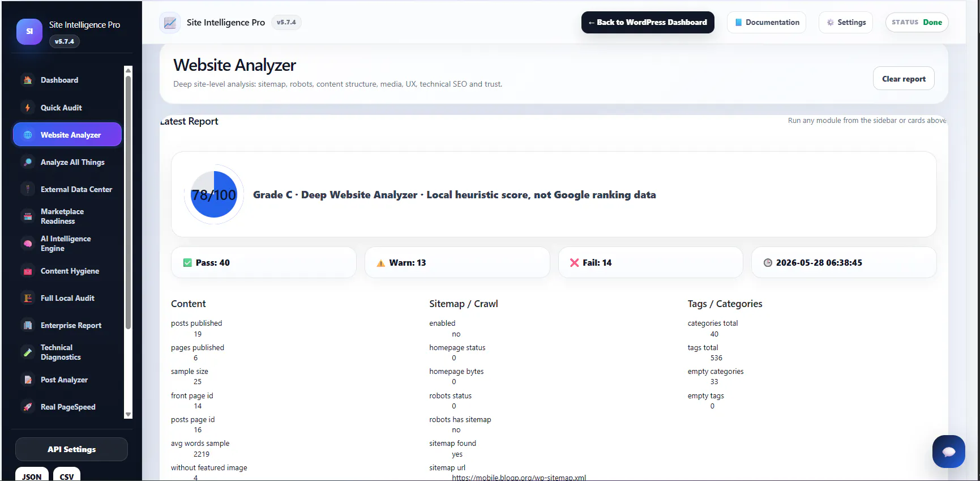Click the without featured image label
980x481 pixels.
pos(209,468)
